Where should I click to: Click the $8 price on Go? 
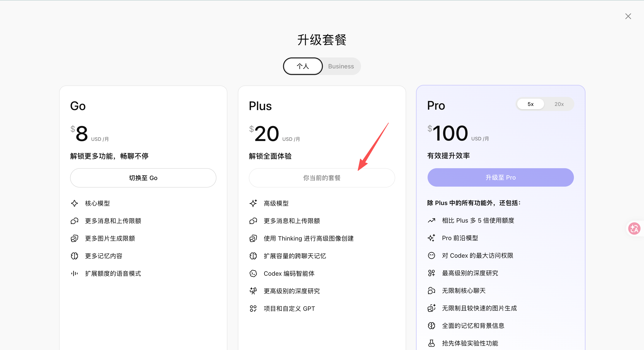pos(79,134)
